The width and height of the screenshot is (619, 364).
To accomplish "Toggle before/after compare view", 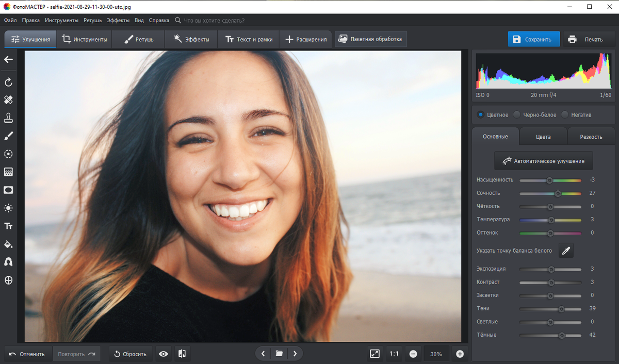I will pyautogui.click(x=182, y=354).
